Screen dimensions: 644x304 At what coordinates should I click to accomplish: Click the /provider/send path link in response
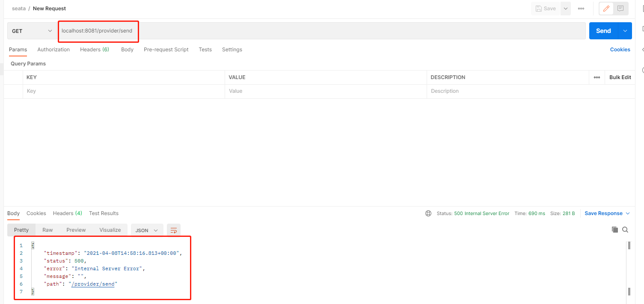point(93,284)
